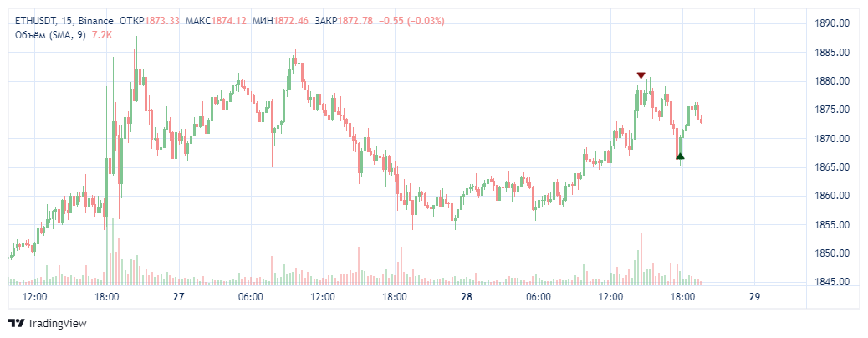This screenshot has height=338, width=868.
Task: Click the 1845.00 price axis label
Action: point(831,282)
